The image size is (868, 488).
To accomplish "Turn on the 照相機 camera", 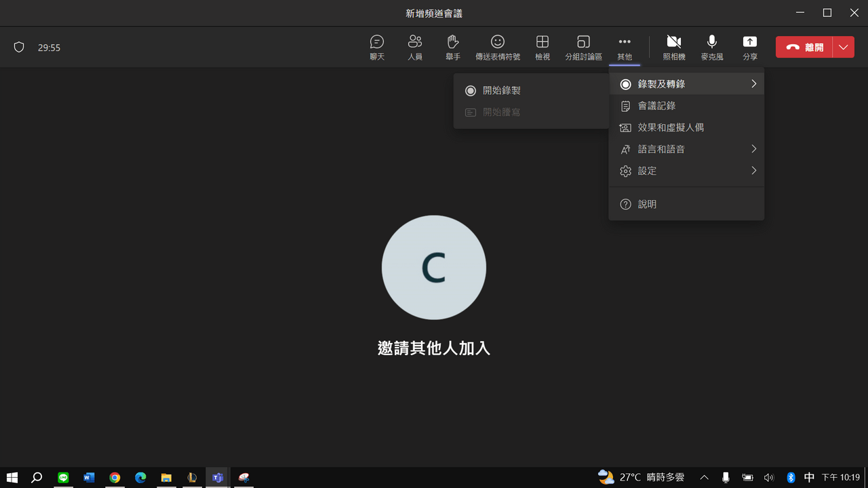I will click(673, 47).
